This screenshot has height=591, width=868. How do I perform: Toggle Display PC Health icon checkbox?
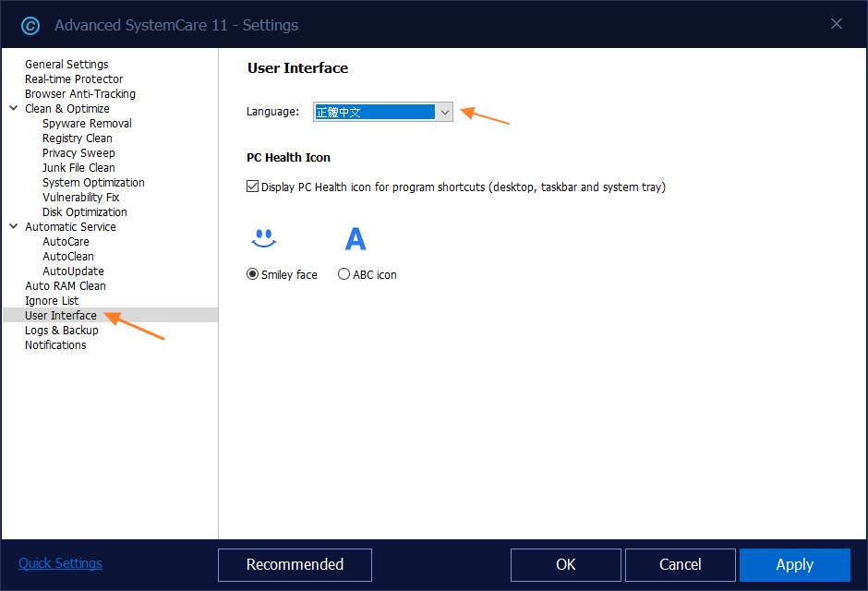click(253, 187)
